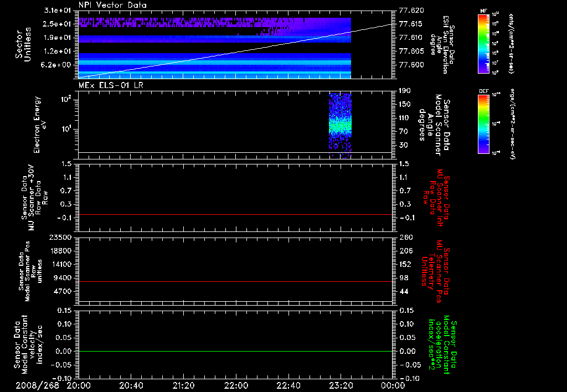The height and width of the screenshot is (392, 567).
Task: Click the 21:20 time axis label
Action: pos(183,386)
